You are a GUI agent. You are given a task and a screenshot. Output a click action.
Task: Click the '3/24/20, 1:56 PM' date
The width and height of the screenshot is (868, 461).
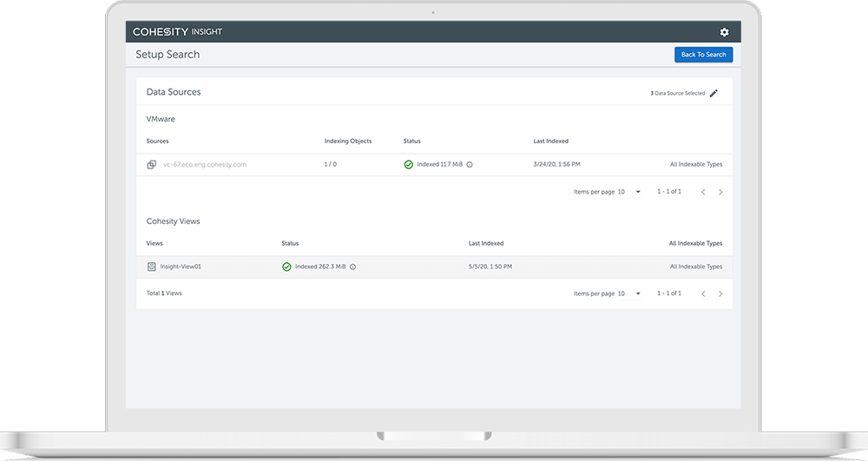click(x=556, y=164)
